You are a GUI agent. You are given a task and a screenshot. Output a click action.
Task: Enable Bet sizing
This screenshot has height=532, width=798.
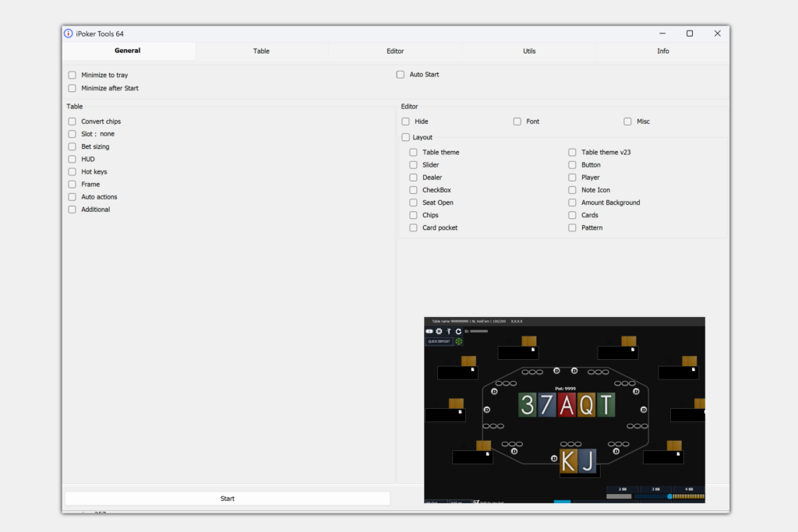tap(72, 146)
